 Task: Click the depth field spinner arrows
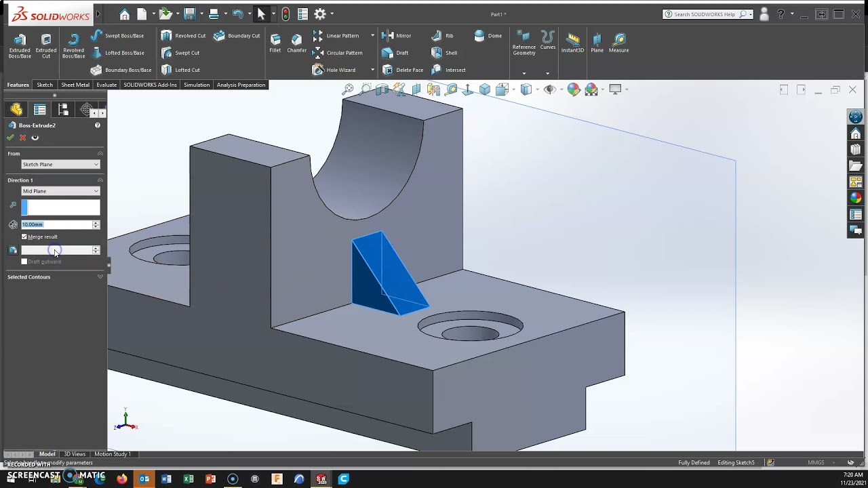coord(96,224)
